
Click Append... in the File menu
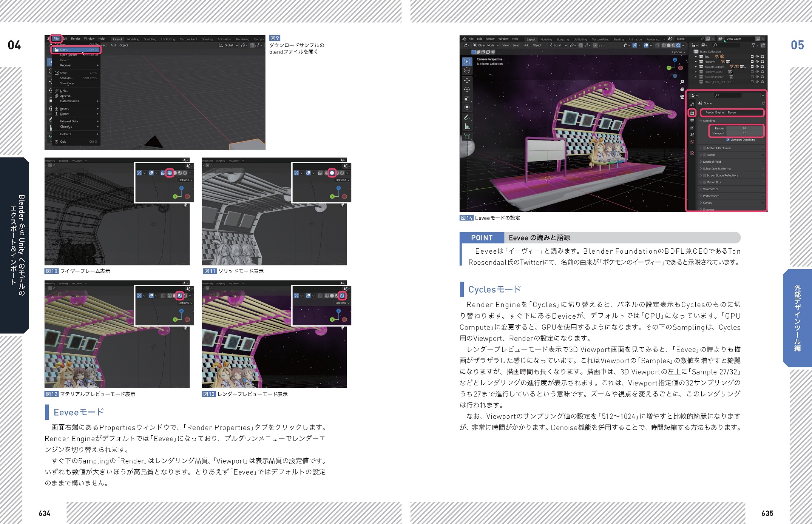pos(66,96)
